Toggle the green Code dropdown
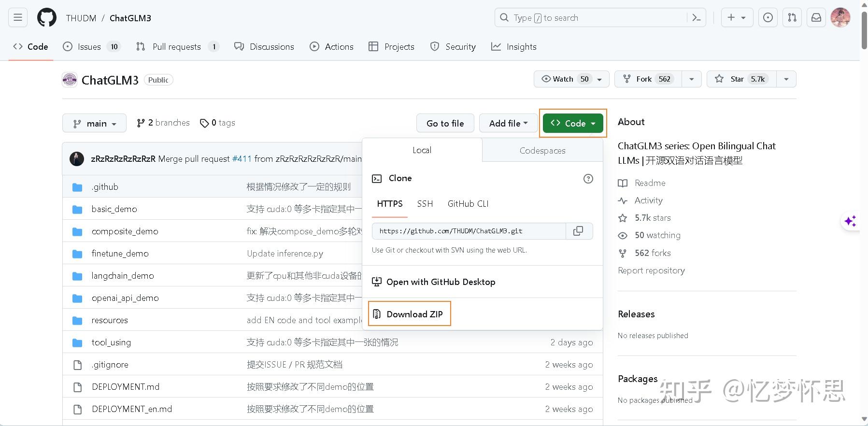 click(573, 123)
